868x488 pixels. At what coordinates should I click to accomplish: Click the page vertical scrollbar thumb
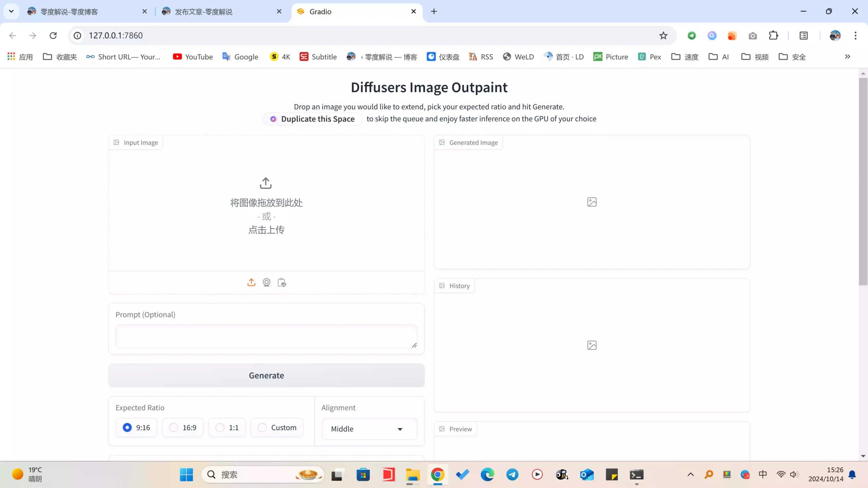click(863, 182)
